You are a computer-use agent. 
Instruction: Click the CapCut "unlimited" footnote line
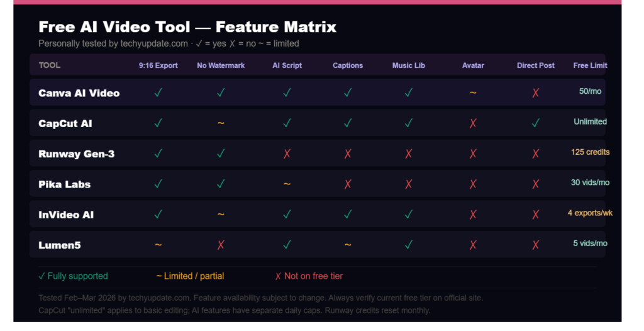234,310
